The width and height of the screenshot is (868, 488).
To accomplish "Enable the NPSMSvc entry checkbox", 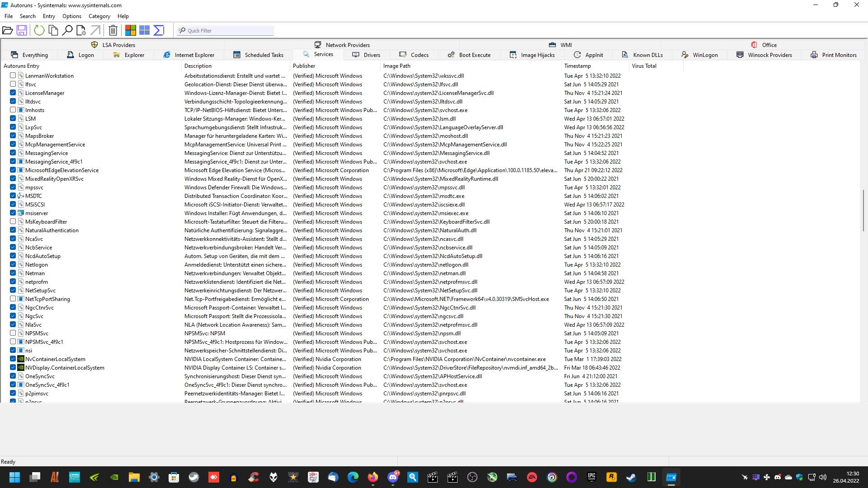I will pos(13,333).
